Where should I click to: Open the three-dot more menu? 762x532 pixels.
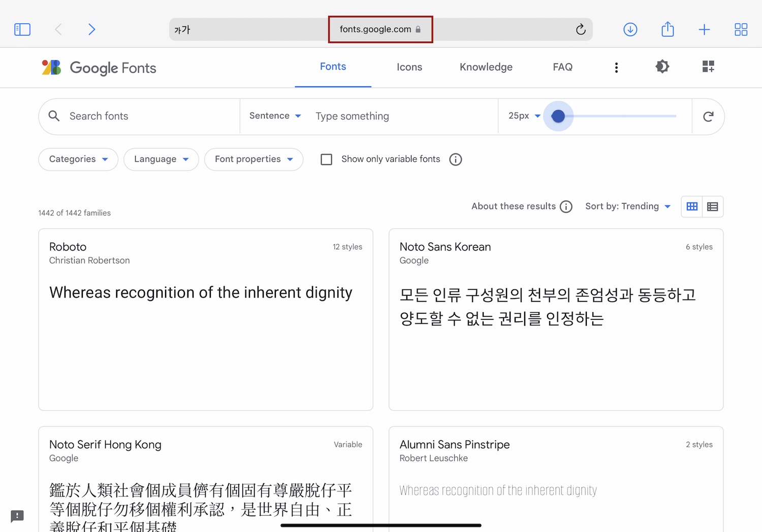pyautogui.click(x=616, y=68)
